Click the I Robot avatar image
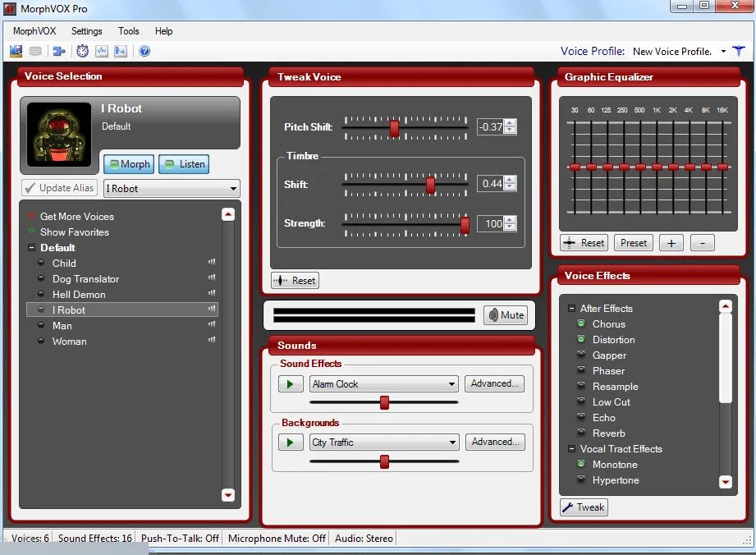This screenshot has height=555, width=756. click(59, 135)
